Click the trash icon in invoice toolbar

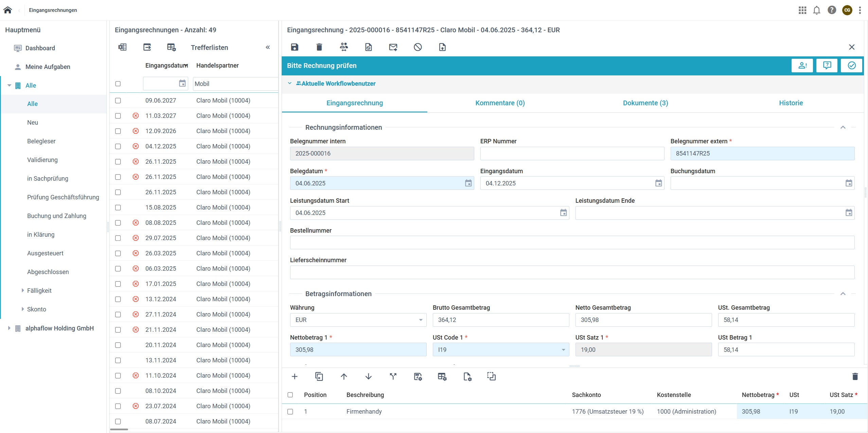pyautogui.click(x=319, y=47)
